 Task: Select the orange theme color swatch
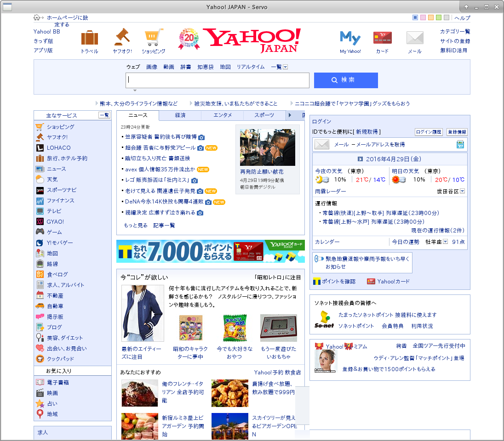tap(431, 17)
